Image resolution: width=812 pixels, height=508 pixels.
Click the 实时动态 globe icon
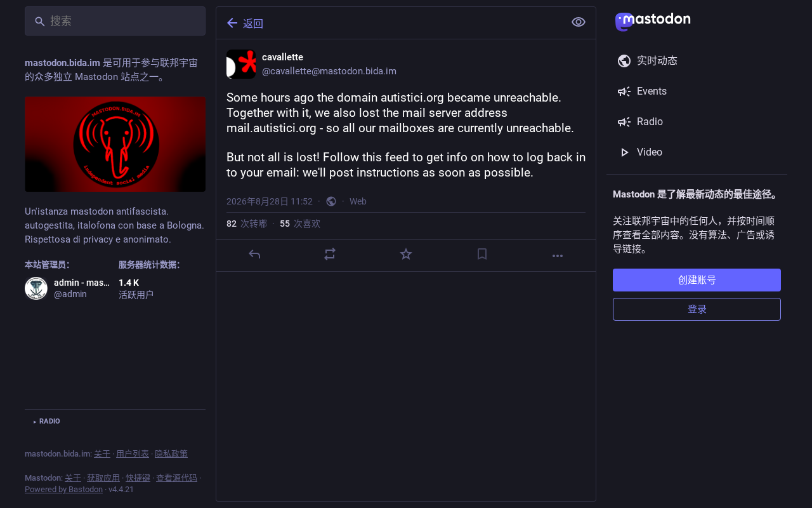tap(624, 61)
